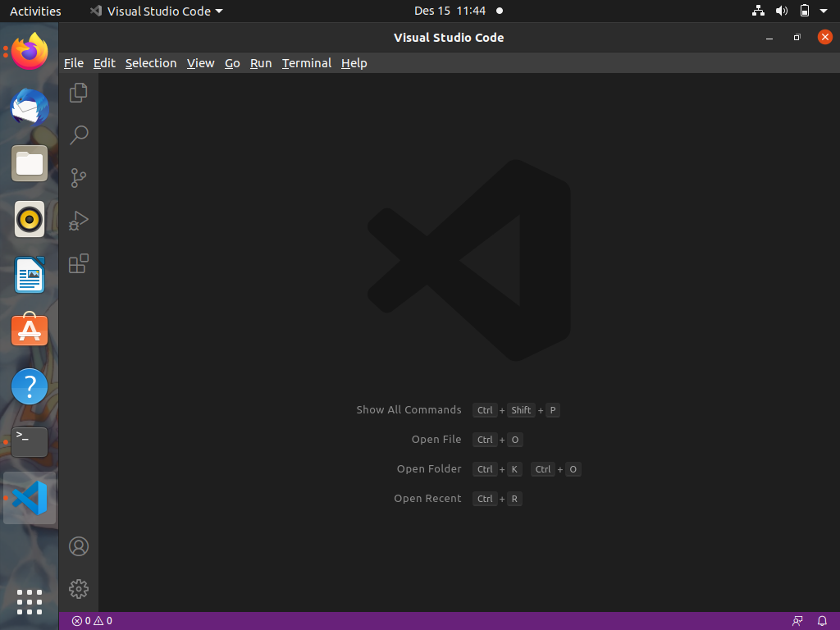Adjust volume via the speaker indicator
The image size is (840, 630).
[x=781, y=11]
